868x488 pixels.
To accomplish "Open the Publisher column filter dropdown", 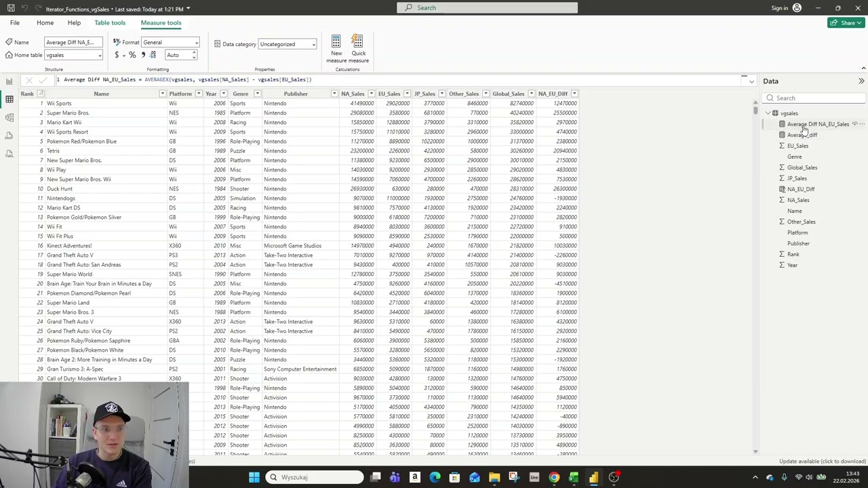I will 334,94.
